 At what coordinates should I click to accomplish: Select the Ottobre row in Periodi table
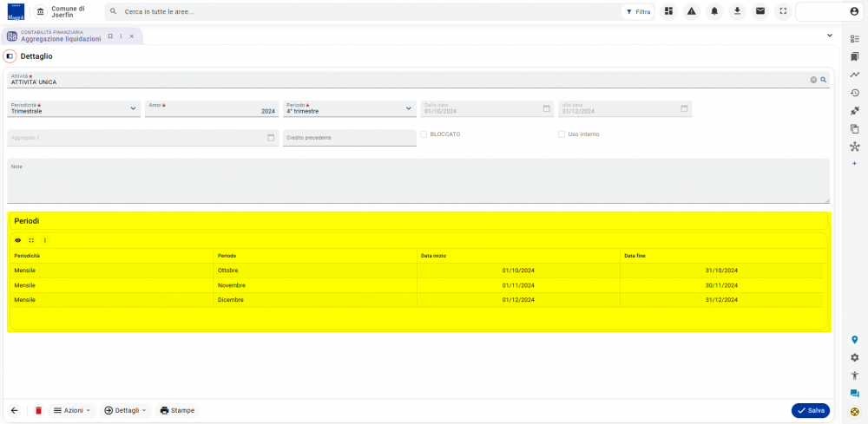pos(417,271)
